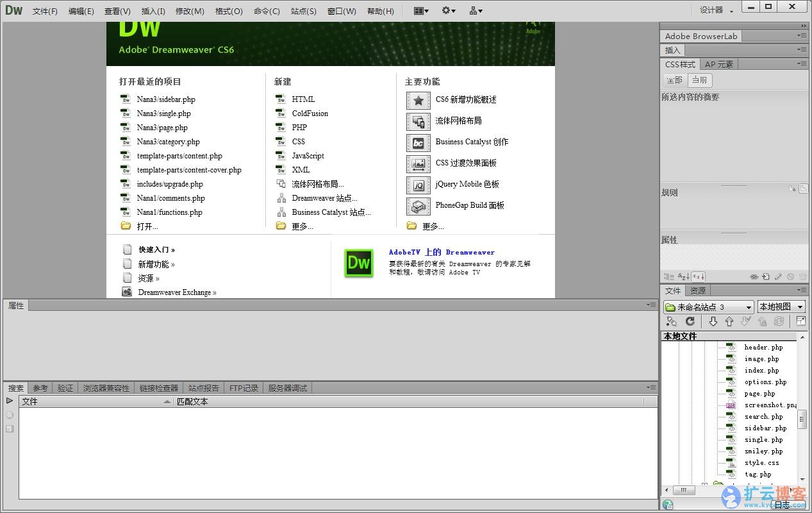The width and height of the screenshot is (812, 513).
Task: Expand Files panel to show local and remote
Action: pyautogui.click(x=801, y=321)
